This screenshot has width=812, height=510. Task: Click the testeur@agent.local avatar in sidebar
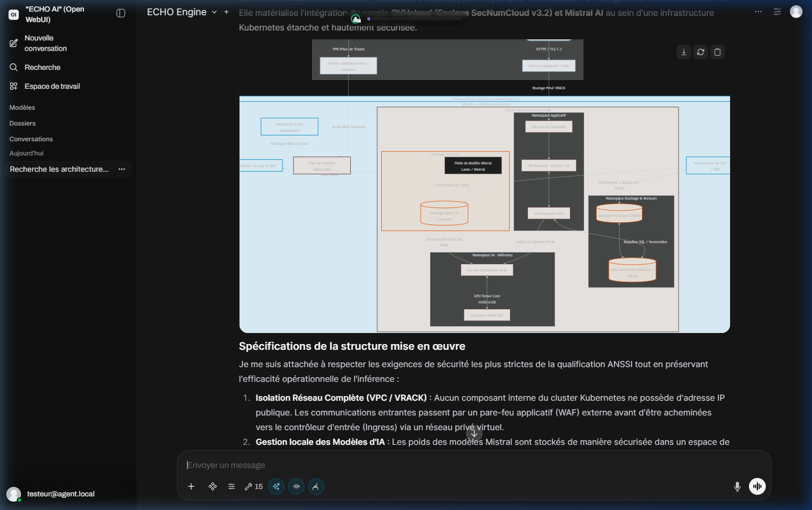click(x=14, y=494)
